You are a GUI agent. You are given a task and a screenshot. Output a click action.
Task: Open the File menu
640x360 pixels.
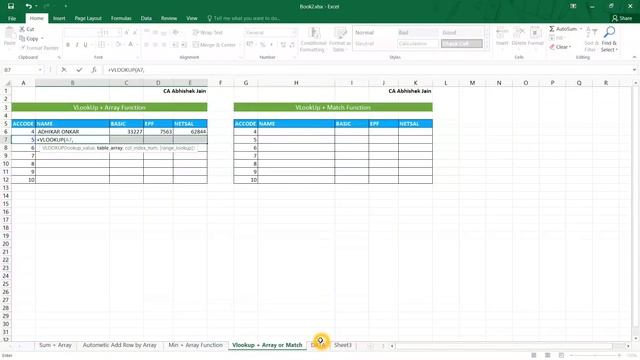[x=12, y=18]
